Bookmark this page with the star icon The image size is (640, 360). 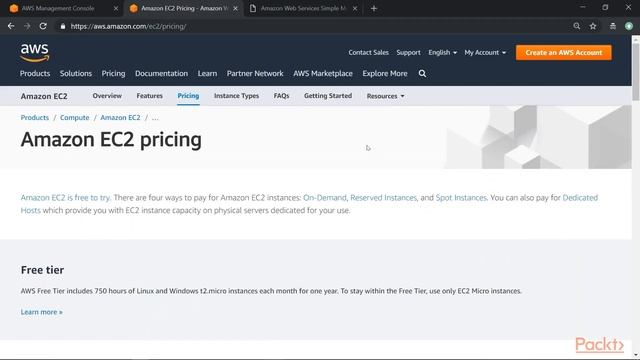coord(593,26)
